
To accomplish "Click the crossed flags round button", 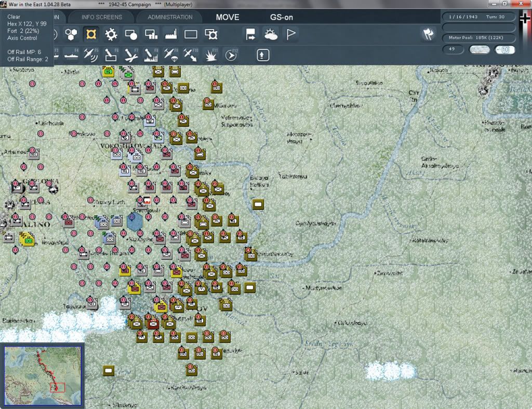I will [428, 34].
